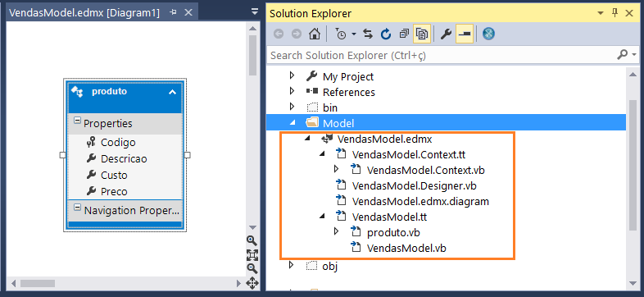Collapse the Properties section of produto
The width and height of the screenshot is (644, 297).
pos(77,121)
